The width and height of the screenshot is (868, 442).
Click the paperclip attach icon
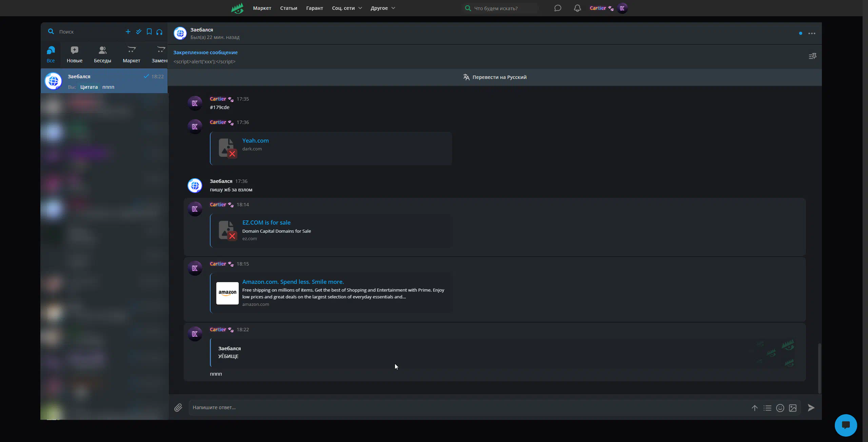click(x=178, y=407)
